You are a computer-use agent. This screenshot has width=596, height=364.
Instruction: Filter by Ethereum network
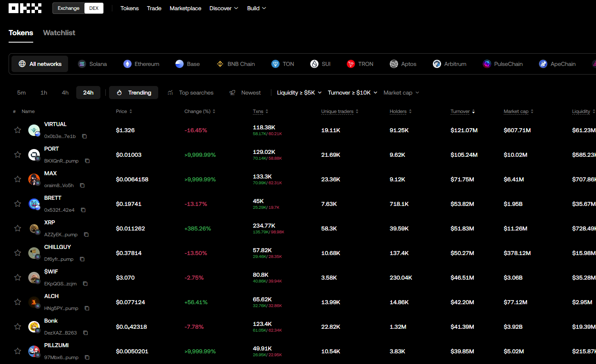(x=141, y=64)
